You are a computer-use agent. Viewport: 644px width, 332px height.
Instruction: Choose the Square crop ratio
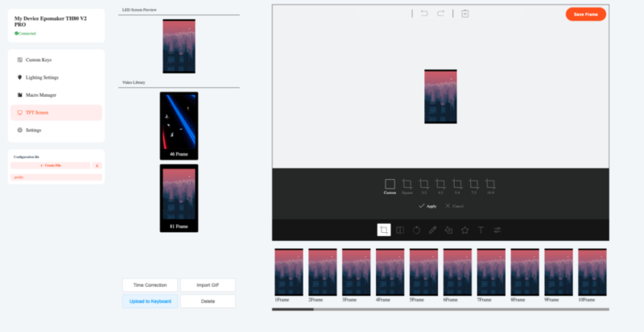pos(407,185)
